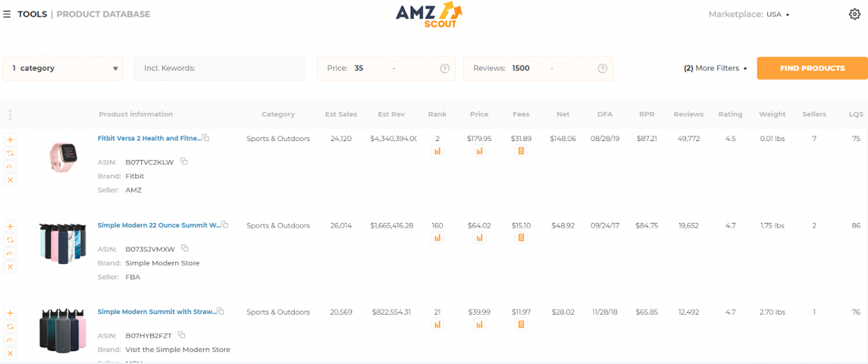Open rank history chart for rank 21
This screenshot has height=364, width=868.
point(437,324)
